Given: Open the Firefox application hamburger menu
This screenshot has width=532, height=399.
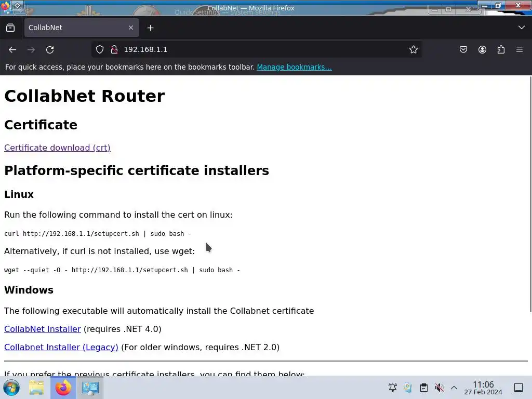Looking at the screenshot, I should tap(520, 49).
